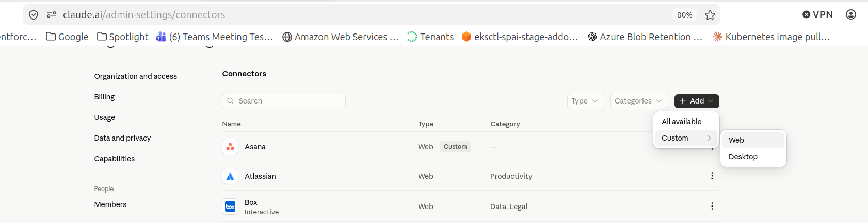The height and width of the screenshot is (223, 868).
Task: Click the VPN indicator in the toolbar
Action: [817, 14]
